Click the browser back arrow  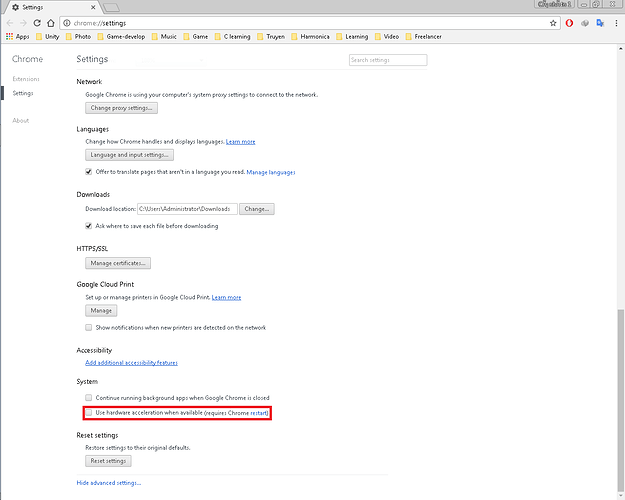(x=10, y=23)
